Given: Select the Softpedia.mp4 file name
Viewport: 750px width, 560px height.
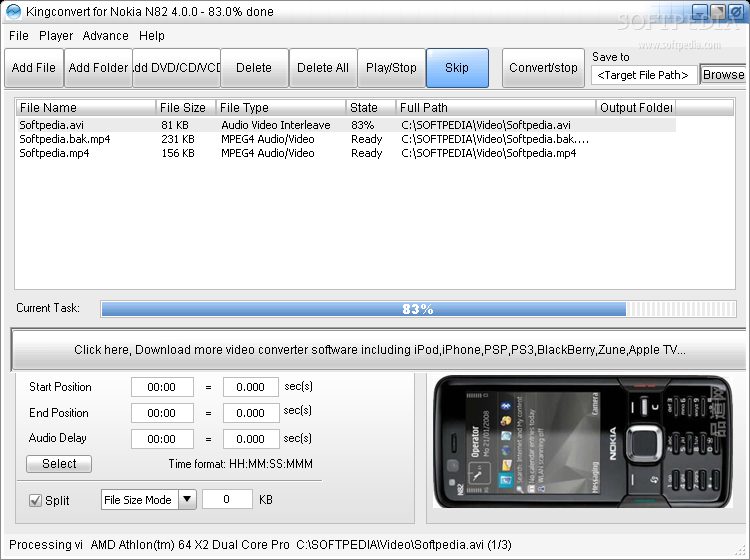Looking at the screenshot, I should 55,154.
